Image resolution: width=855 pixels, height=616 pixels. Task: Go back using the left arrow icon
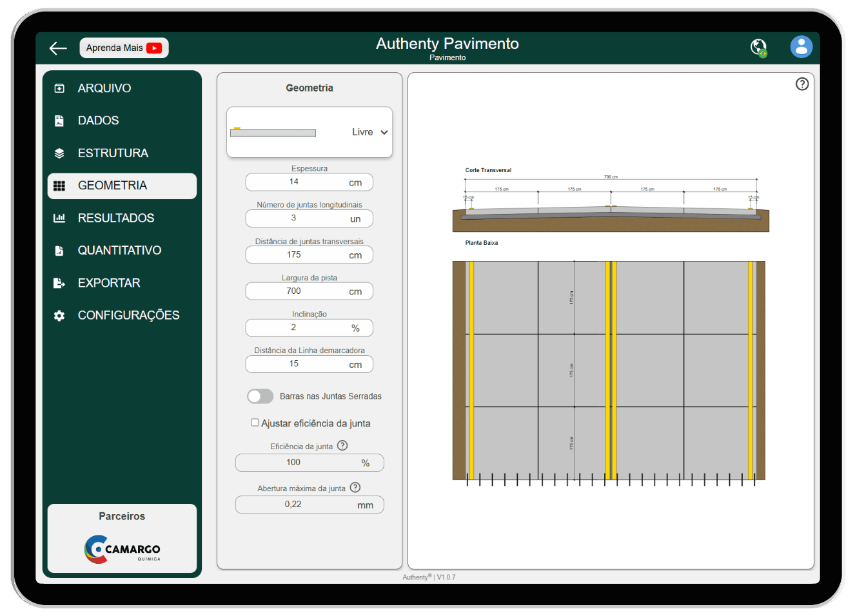58,48
